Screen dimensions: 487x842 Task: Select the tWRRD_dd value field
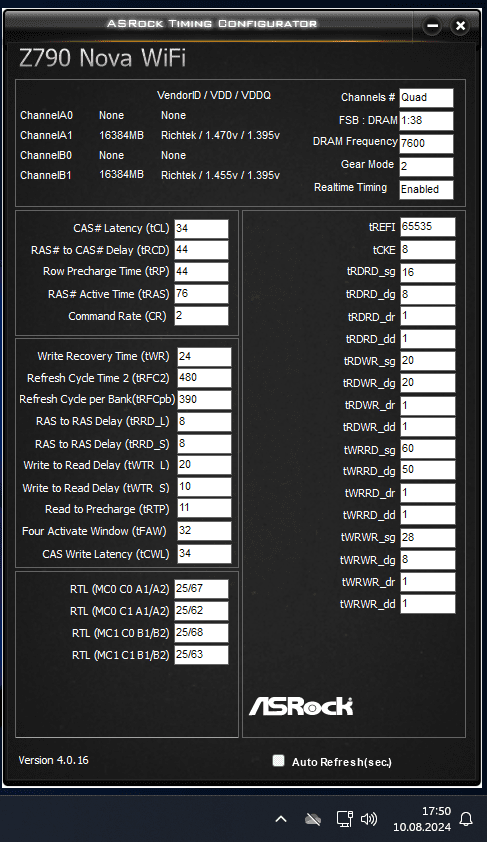(428, 515)
